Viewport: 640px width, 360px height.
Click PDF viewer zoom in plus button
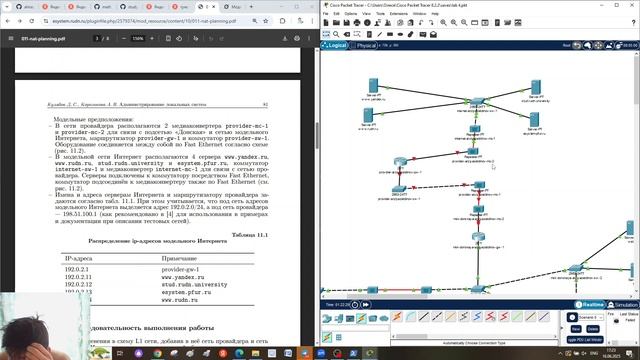[x=152, y=38]
